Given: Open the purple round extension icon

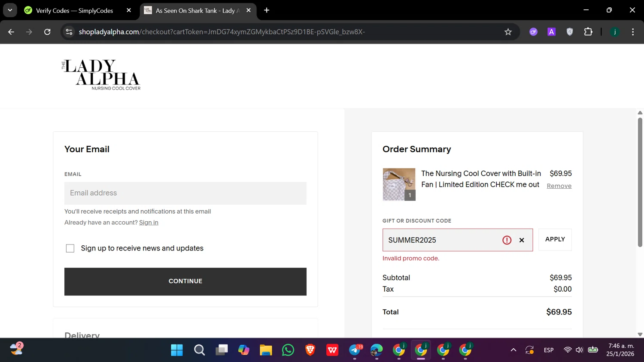Looking at the screenshot, I should tap(533, 32).
